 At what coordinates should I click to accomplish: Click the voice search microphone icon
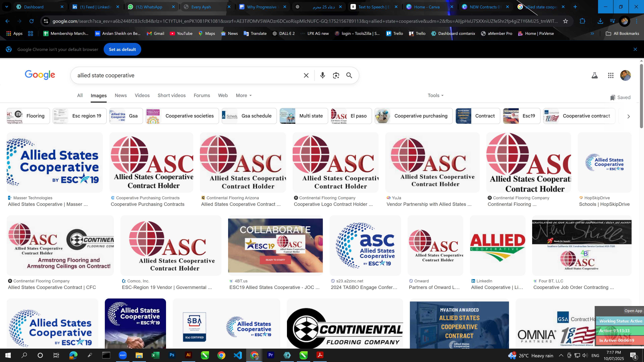click(x=323, y=75)
